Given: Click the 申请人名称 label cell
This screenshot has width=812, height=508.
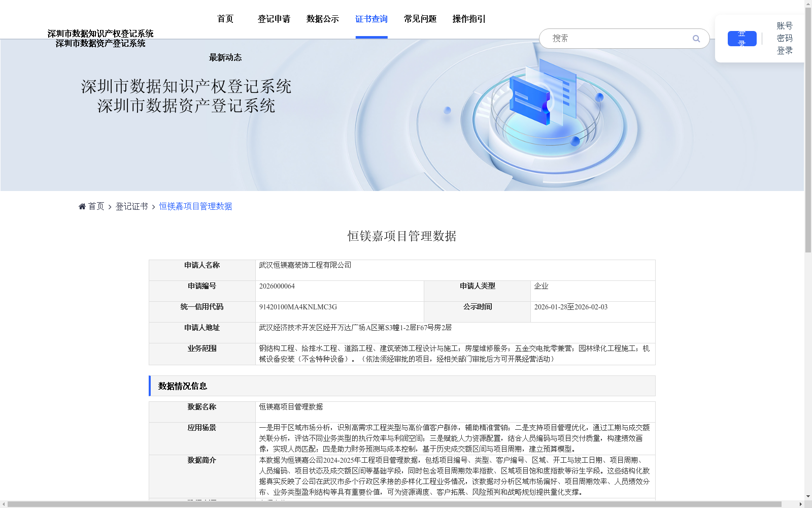Looking at the screenshot, I should coord(202,270).
